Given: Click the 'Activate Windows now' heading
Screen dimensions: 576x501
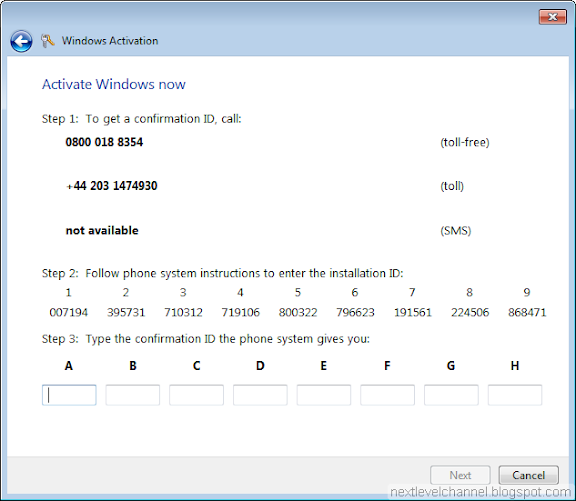Looking at the screenshot, I should click(x=114, y=84).
